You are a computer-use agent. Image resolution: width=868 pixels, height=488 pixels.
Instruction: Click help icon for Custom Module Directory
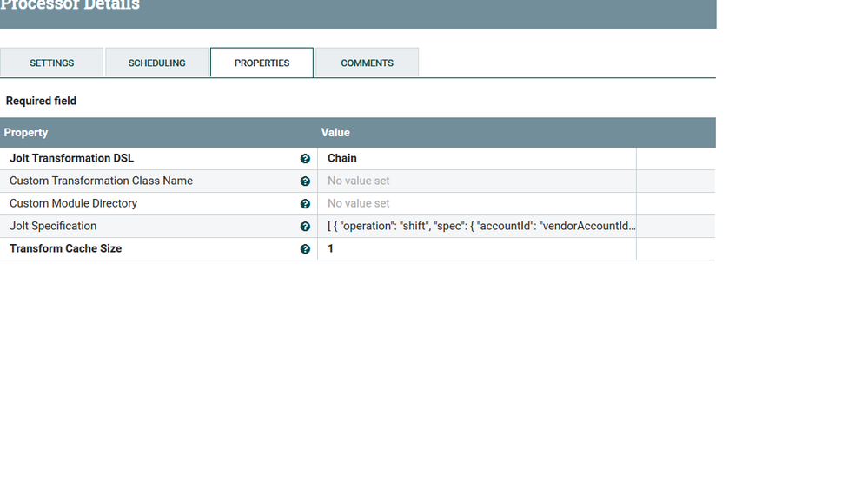305,204
